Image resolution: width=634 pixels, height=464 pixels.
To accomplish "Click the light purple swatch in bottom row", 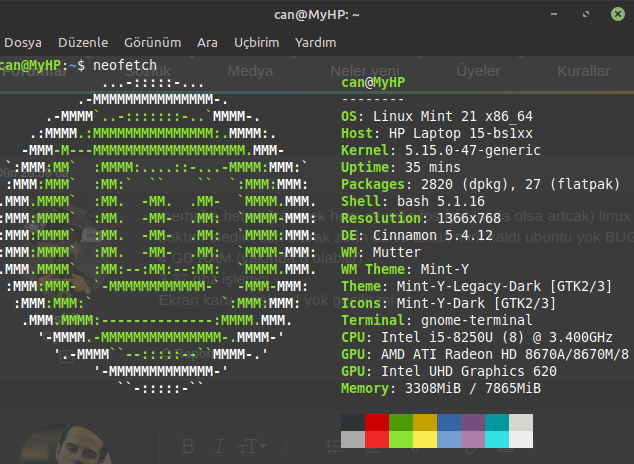I will point(473,439).
